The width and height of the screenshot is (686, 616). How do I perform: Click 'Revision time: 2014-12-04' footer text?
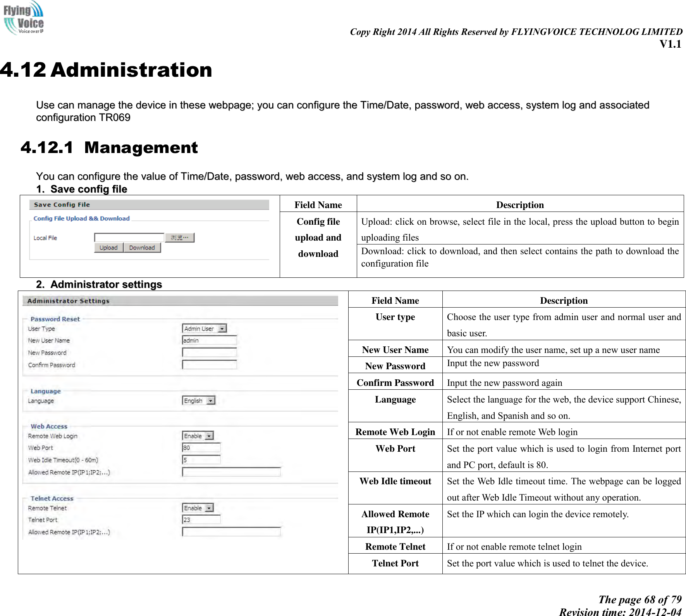click(620, 612)
